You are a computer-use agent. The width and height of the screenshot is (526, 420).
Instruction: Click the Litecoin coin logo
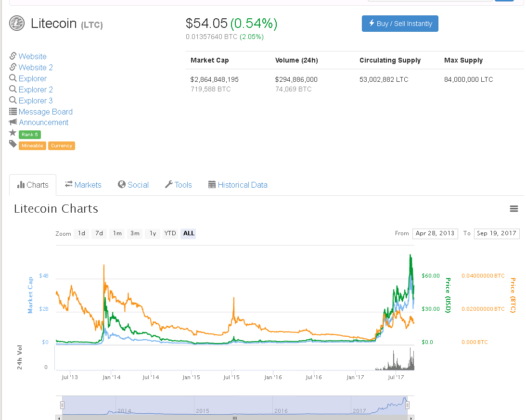coord(17,24)
